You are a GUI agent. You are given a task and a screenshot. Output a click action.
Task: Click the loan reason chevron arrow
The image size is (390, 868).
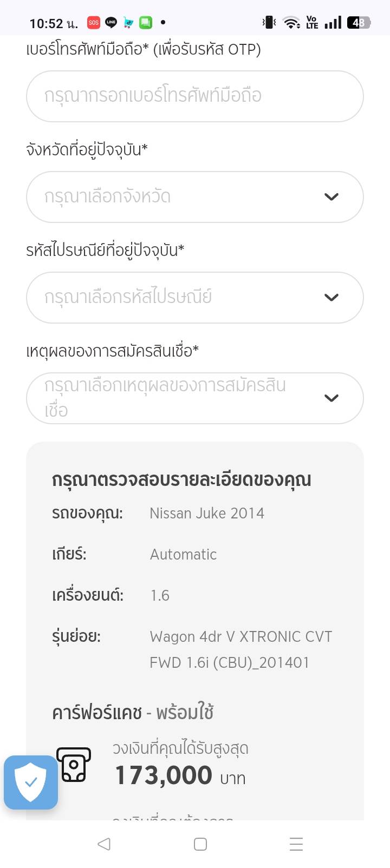[x=331, y=398]
